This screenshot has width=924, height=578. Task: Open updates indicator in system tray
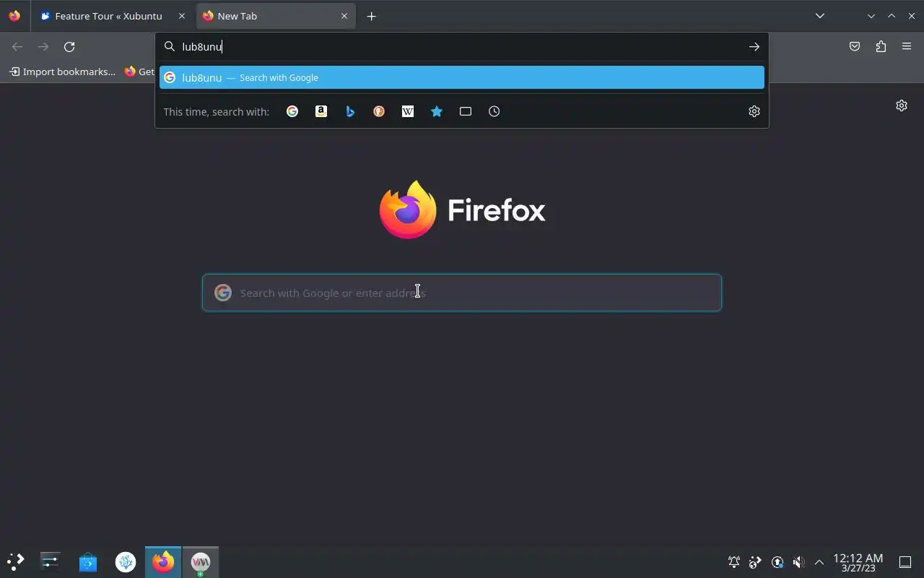pyautogui.click(x=777, y=562)
